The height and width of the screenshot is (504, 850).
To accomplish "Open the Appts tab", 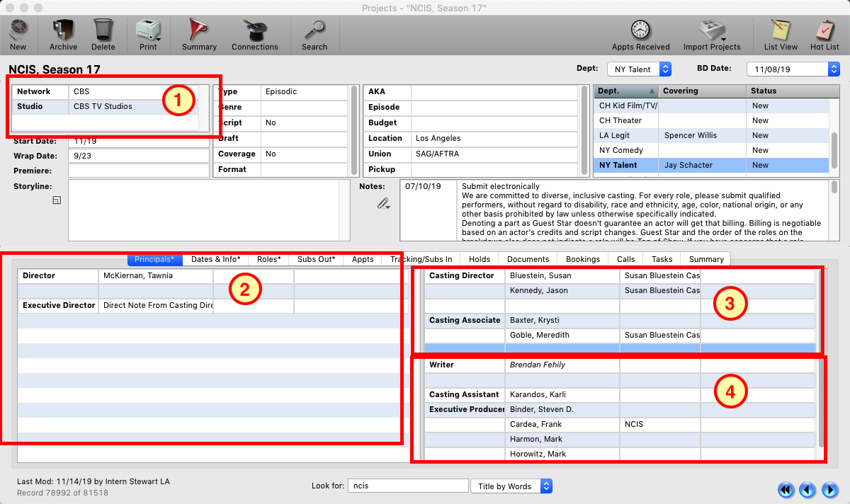I will [363, 259].
